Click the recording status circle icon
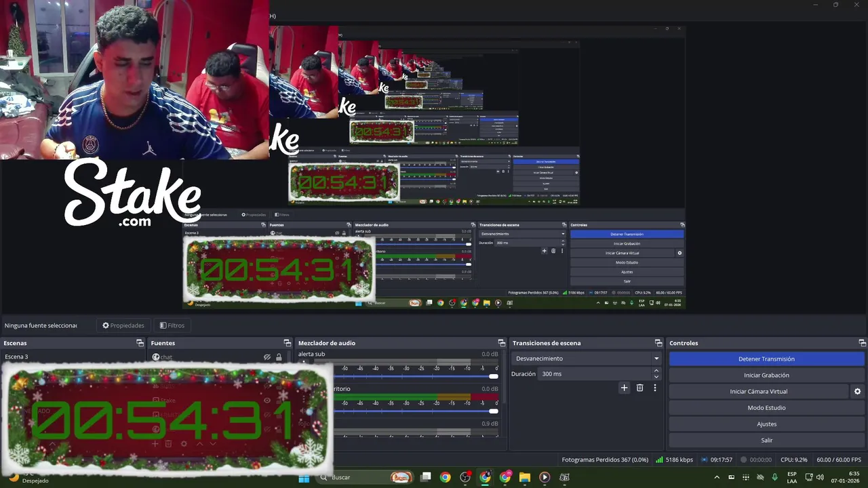The height and width of the screenshot is (488, 868). (x=743, y=460)
